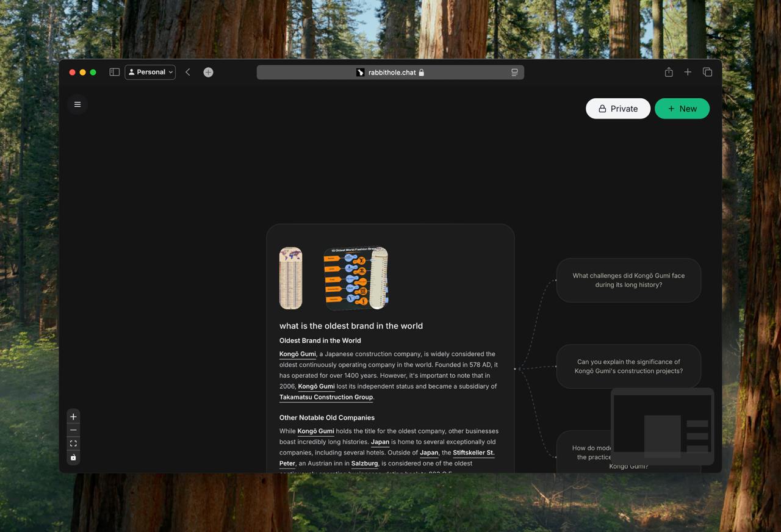This screenshot has height=532, width=781.
Task: Click the rabbithole favicon in the address bar
Action: point(360,73)
